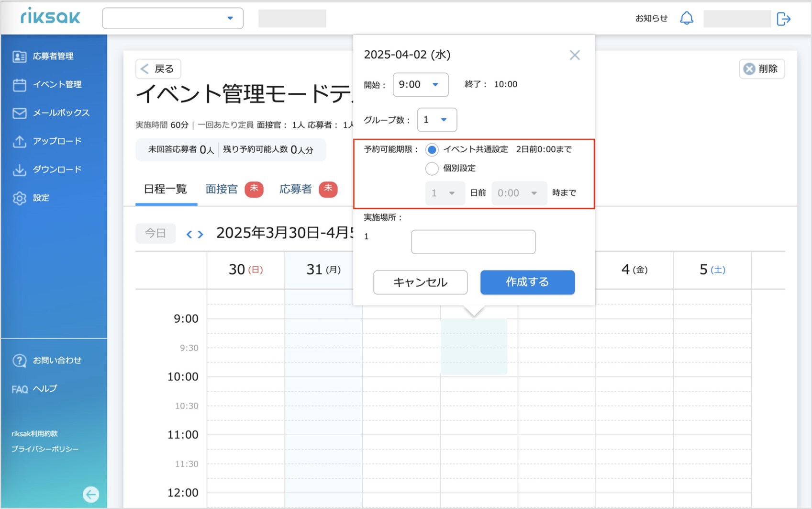This screenshot has height=509, width=812.
Task: Open the mailbox envelope icon
Action: pos(19,113)
